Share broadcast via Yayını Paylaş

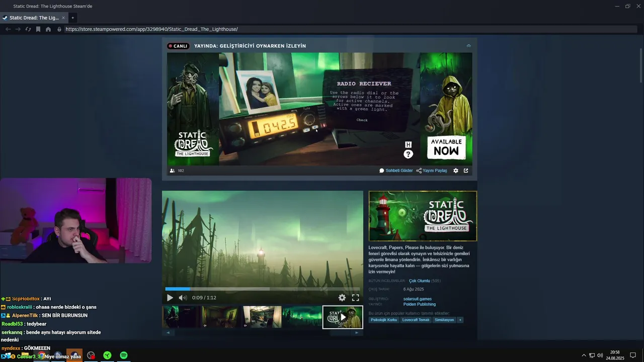pos(432,170)
